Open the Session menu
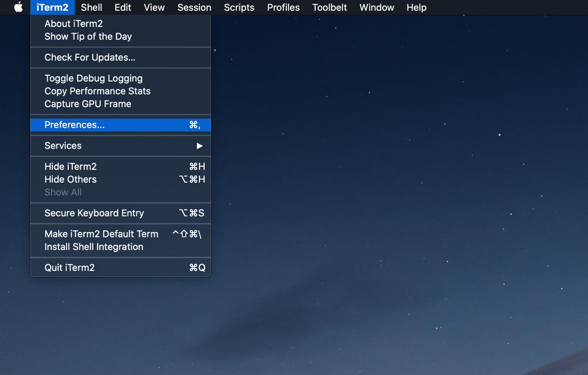This screenshot has width=588, height=375. pyautogui.click(x=194, y=7)
